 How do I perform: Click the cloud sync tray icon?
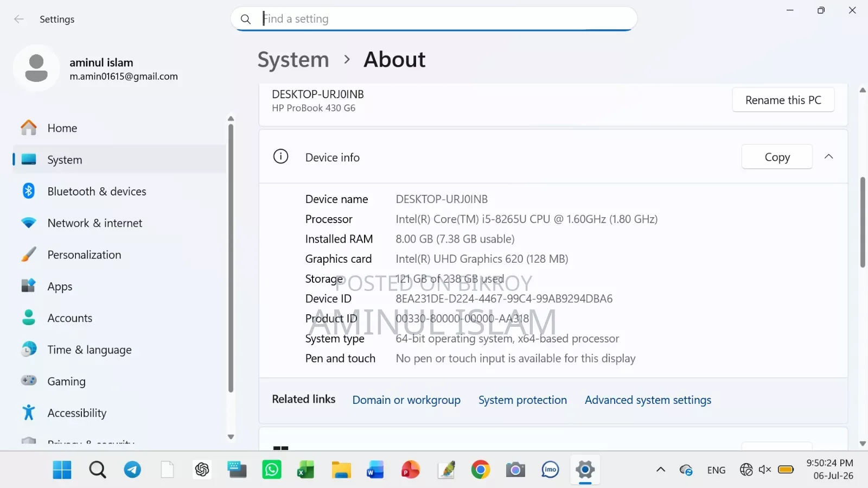686,470
